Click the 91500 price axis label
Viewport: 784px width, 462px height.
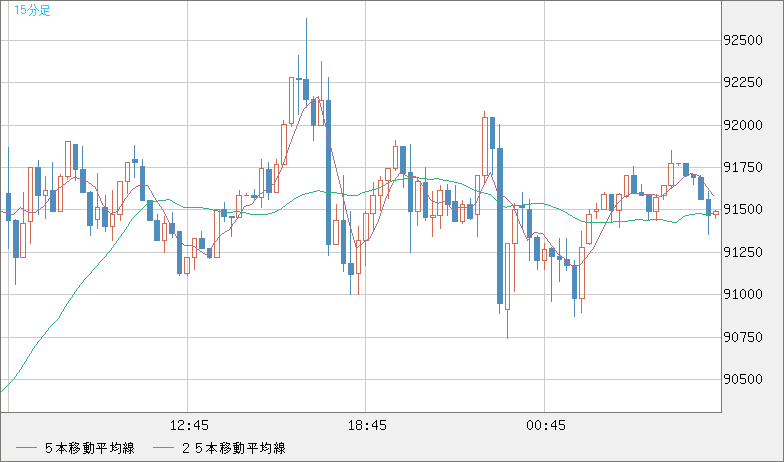[743, 210]
